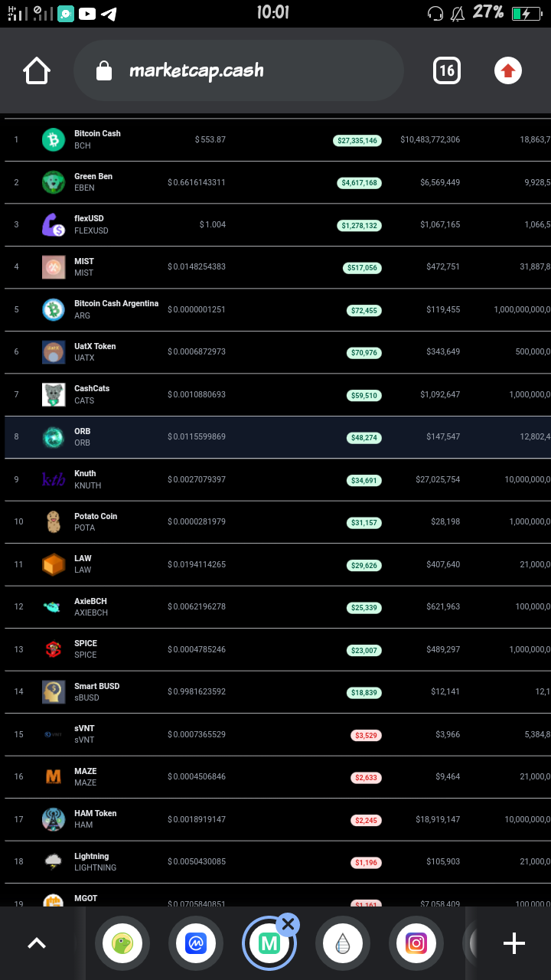This screenshot has height=980, width=551.
Task: Click the $1.004 flexUSD price
Action: click(x=213, y=224)
